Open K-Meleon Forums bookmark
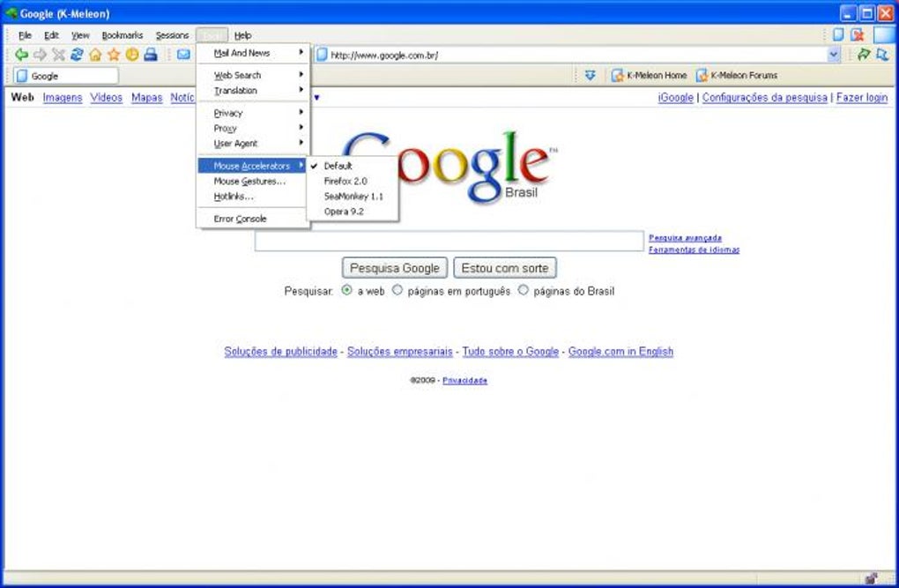 [737, 75]
